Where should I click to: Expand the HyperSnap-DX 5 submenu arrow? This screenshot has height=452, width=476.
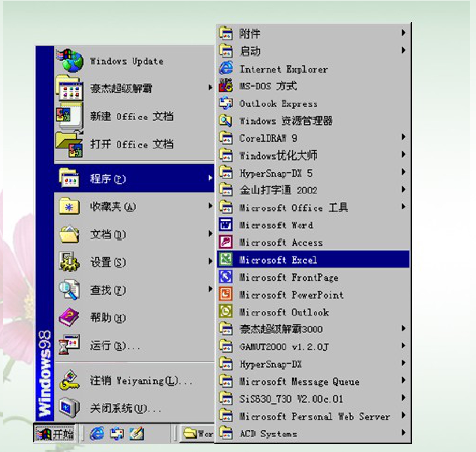coord(403,172)
